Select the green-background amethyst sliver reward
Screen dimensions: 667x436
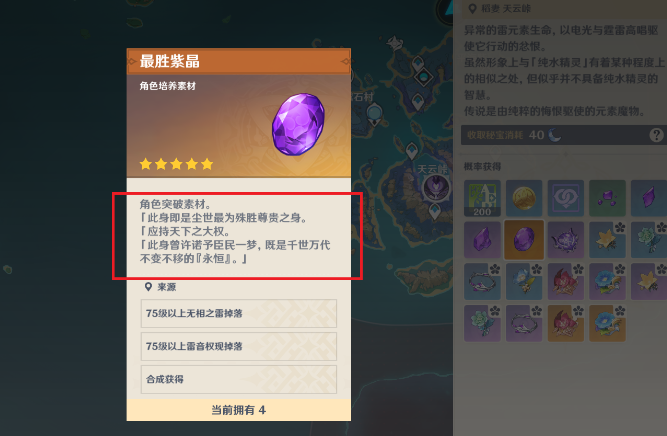[x=607, y=198]
